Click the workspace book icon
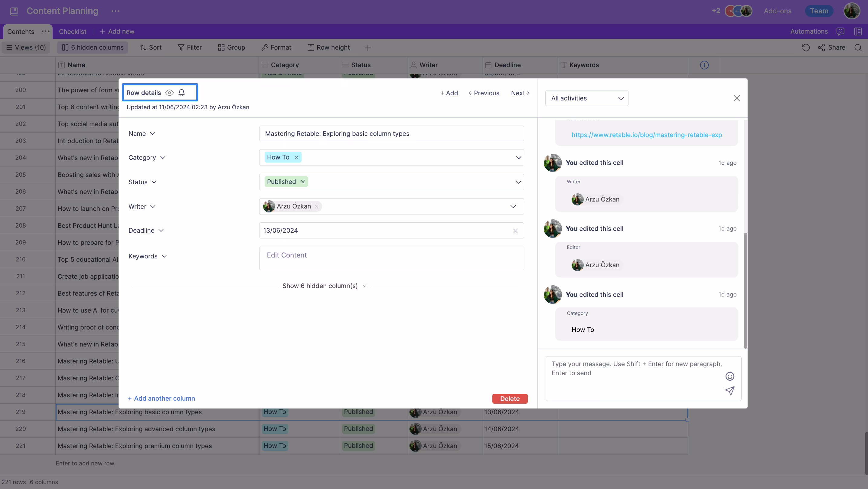Viewport: 868px width, 489px height. pos(14,11)
